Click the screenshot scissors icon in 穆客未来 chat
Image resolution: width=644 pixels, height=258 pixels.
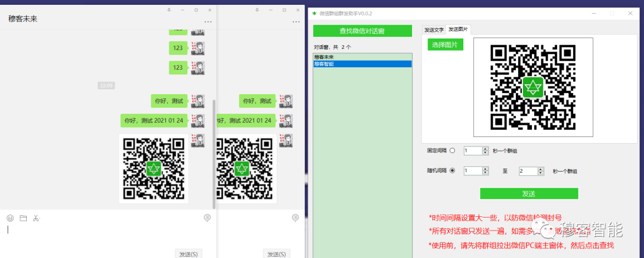[36, 218]
